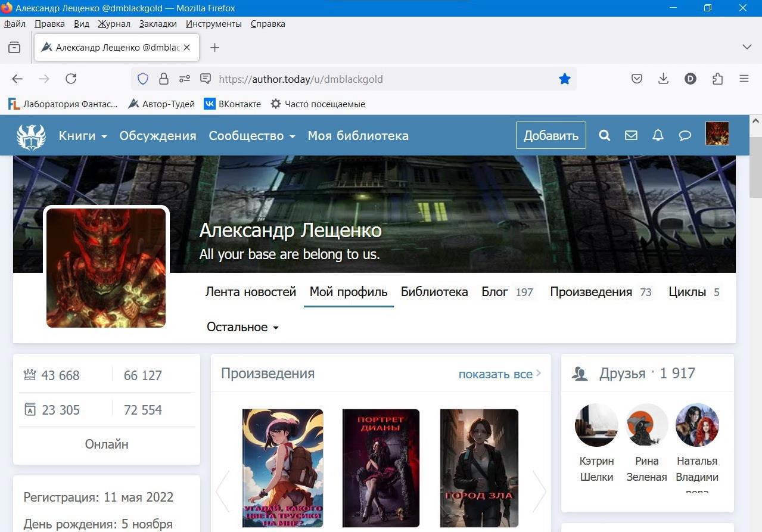762x532 pixels.
Task: Open the Журнал menu in Firefox
Action: click(x=114, y=24)
